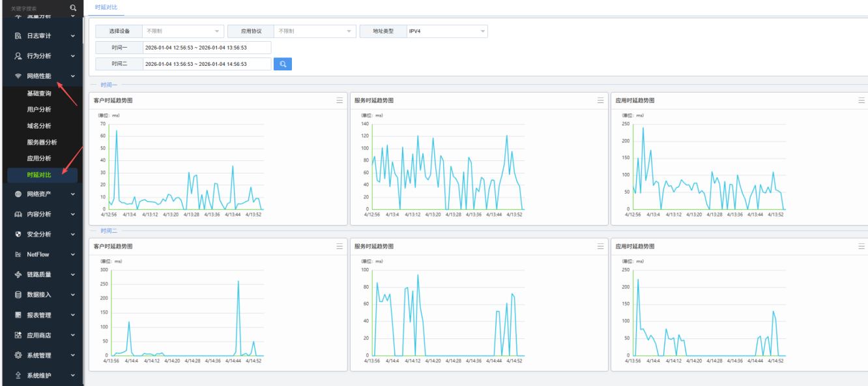Open menu icon of 时间二 服务时延趋势图 chart

pyautogui.click(x=600, y=246)
